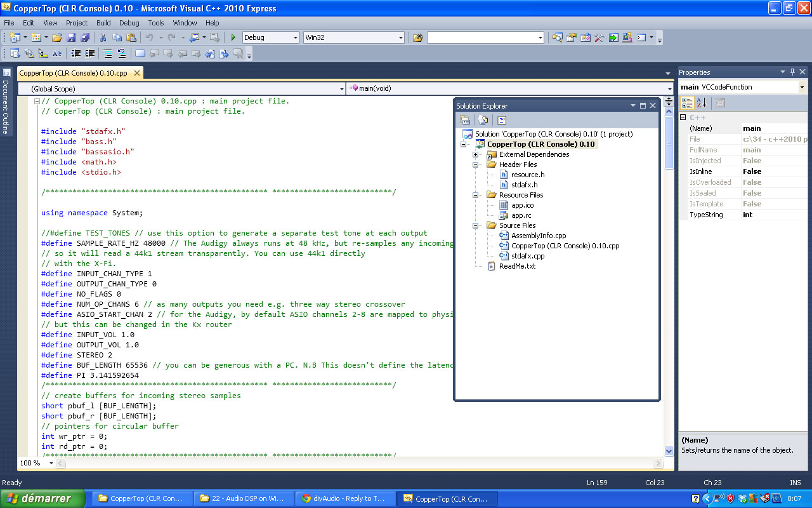Open the Debug configuration dropdown

(296, 37)
